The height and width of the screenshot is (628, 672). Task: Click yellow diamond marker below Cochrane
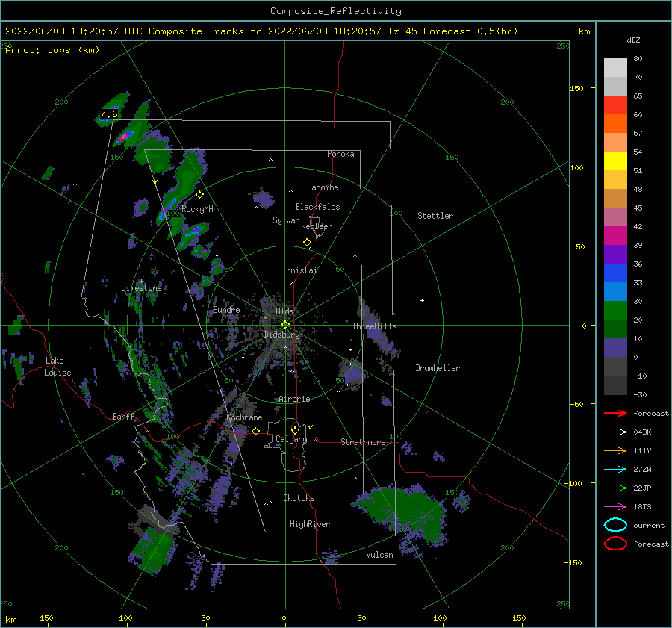click(256, 432)
